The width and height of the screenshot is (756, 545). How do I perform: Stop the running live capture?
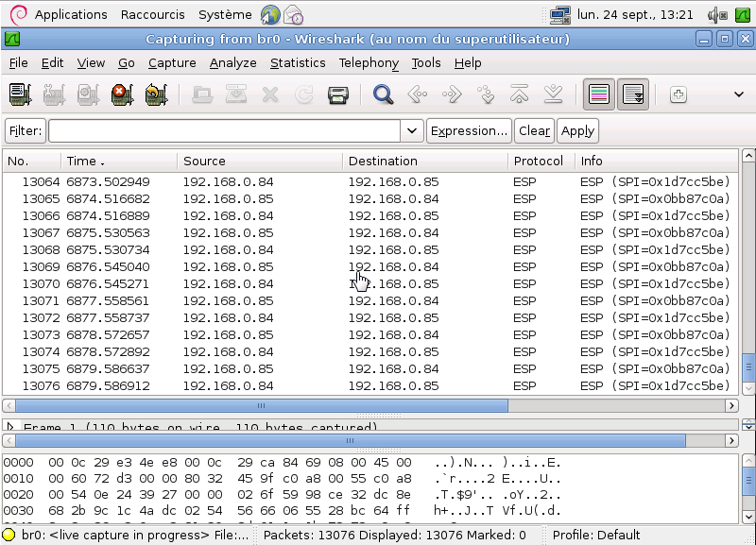(120, 94)
